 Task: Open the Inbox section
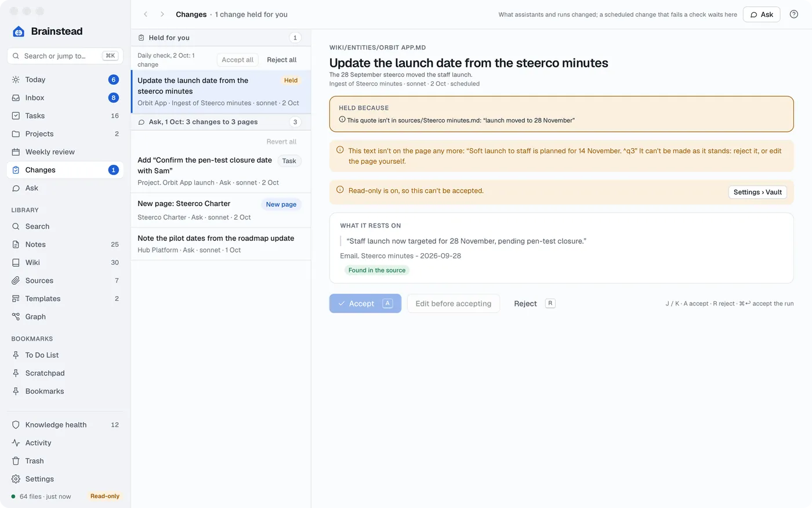(65, 98)
